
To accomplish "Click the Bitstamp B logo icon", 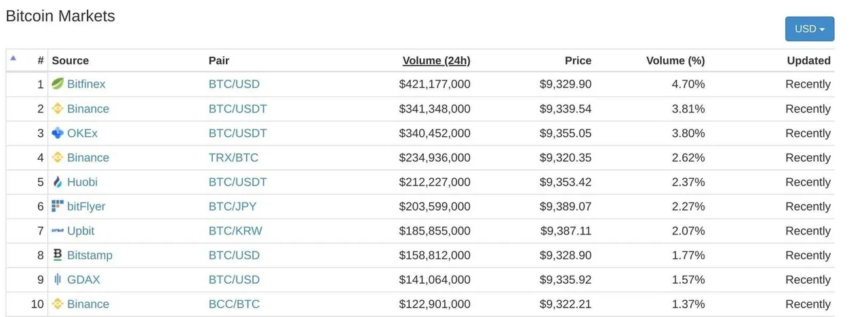I will [58, 255].
